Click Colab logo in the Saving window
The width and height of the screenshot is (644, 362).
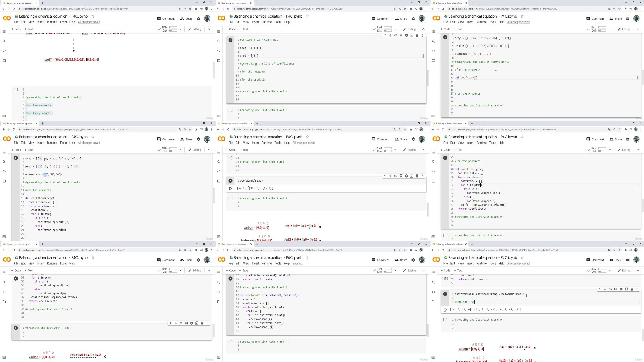point(221,260)
